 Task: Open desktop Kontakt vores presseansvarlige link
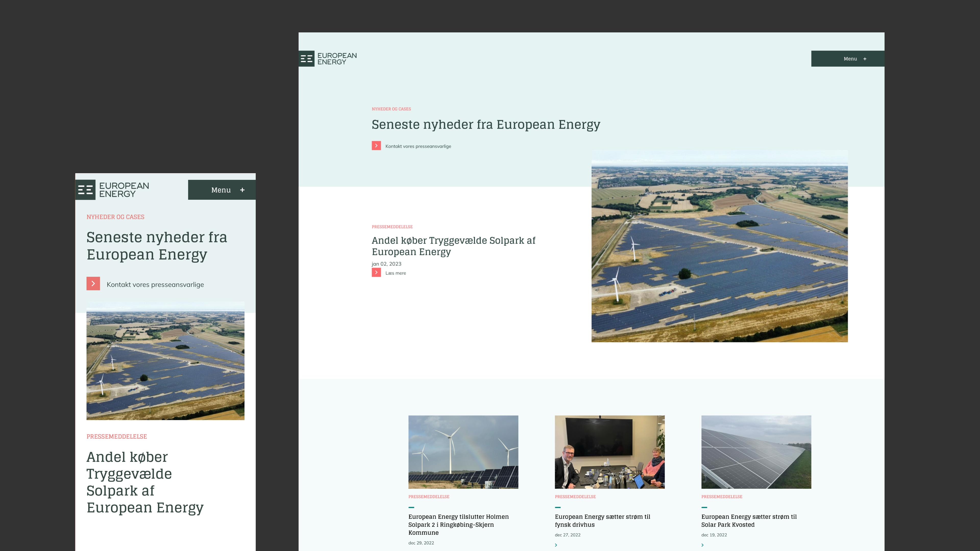tap(418, 146)
